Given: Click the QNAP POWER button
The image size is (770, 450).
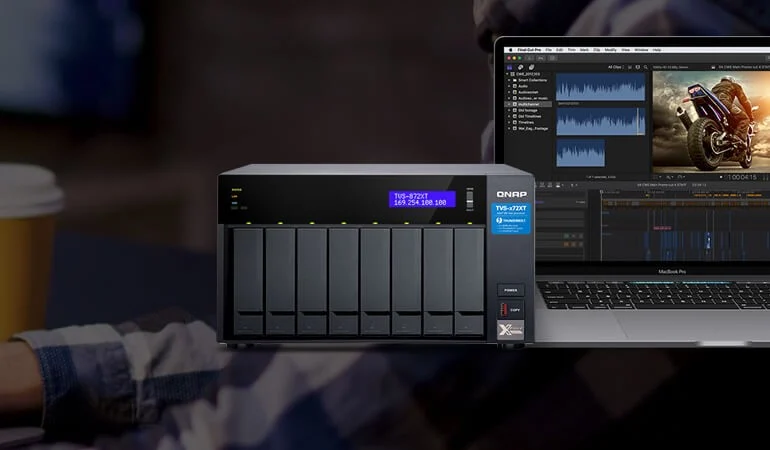Looking at the screenshot, I should click(x=511, y=290).
